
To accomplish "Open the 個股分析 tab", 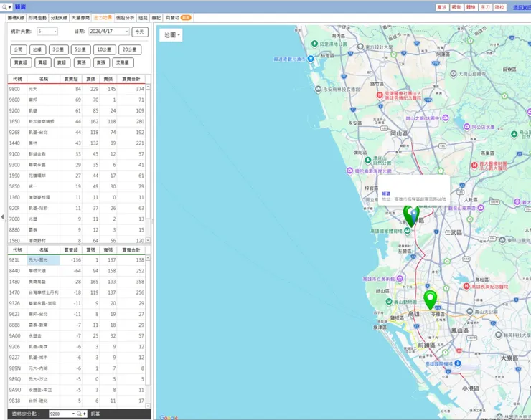I will coord(125,17).
